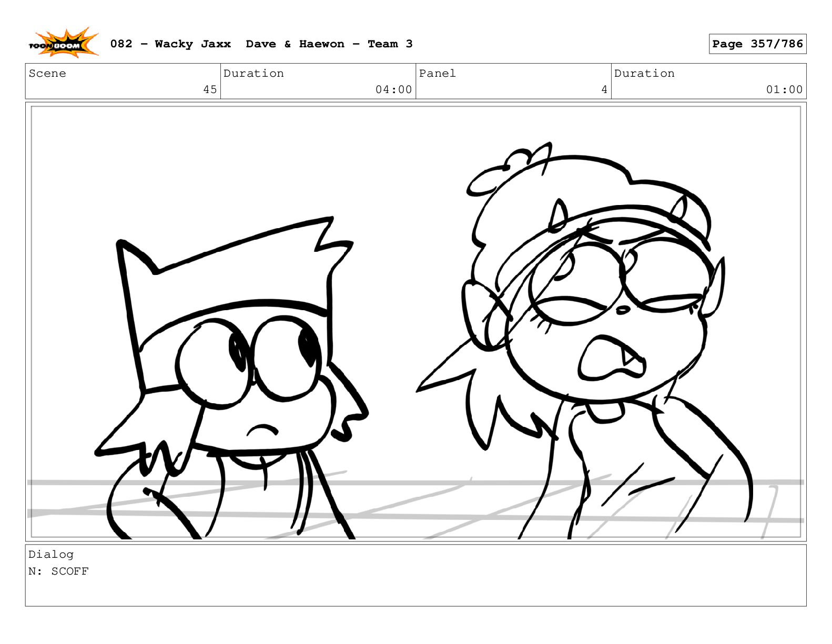Click the 'Scene' label
Image resolution: width=832 pixels, height=644 pixels.
47,74
